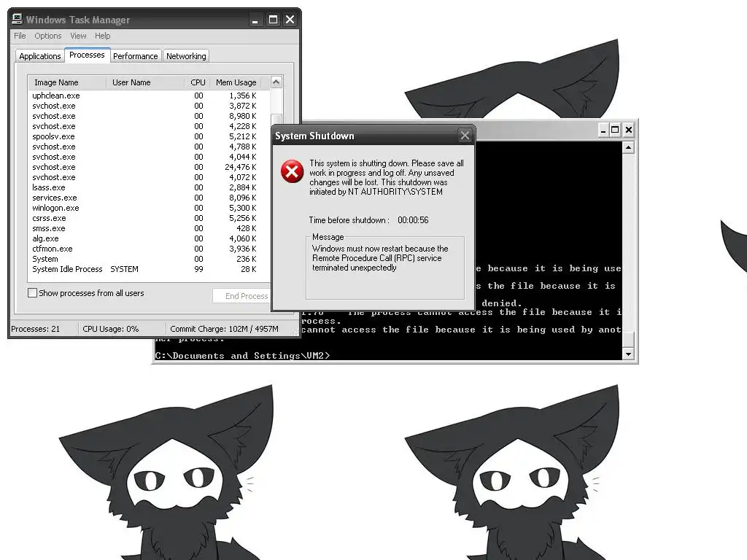747x560 pixels.
Task: Close the Windows Task Manager window
Action: [290, 20]
